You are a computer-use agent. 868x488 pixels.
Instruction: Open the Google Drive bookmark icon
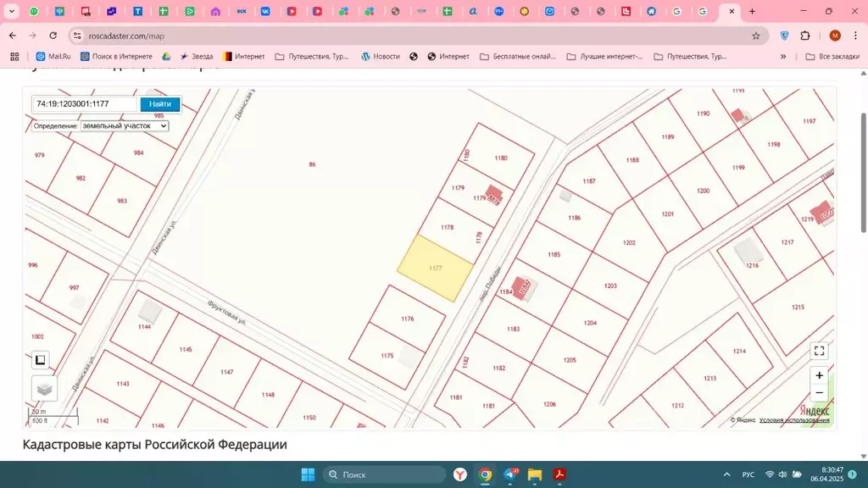[166, 57]
